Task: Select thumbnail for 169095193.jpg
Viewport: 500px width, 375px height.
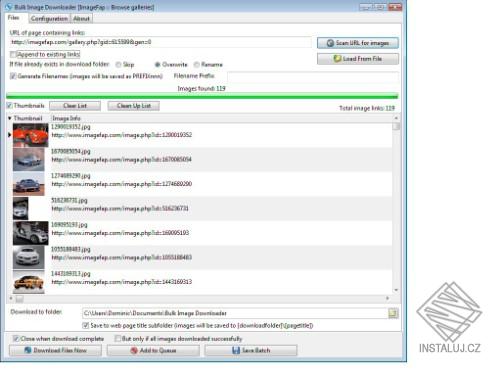Action: pyautogui.click(x=30, y=233)
